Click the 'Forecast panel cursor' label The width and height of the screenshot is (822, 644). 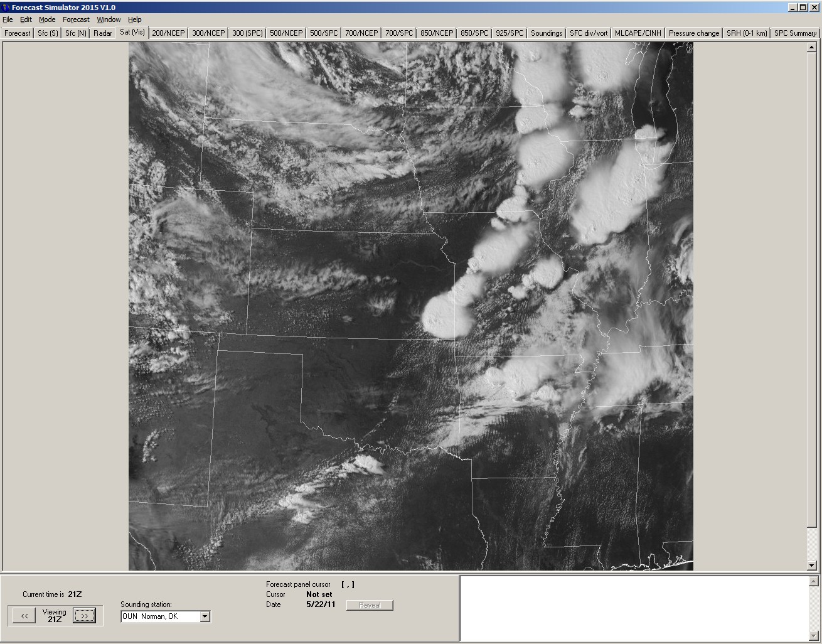click(x=298, y=584)
